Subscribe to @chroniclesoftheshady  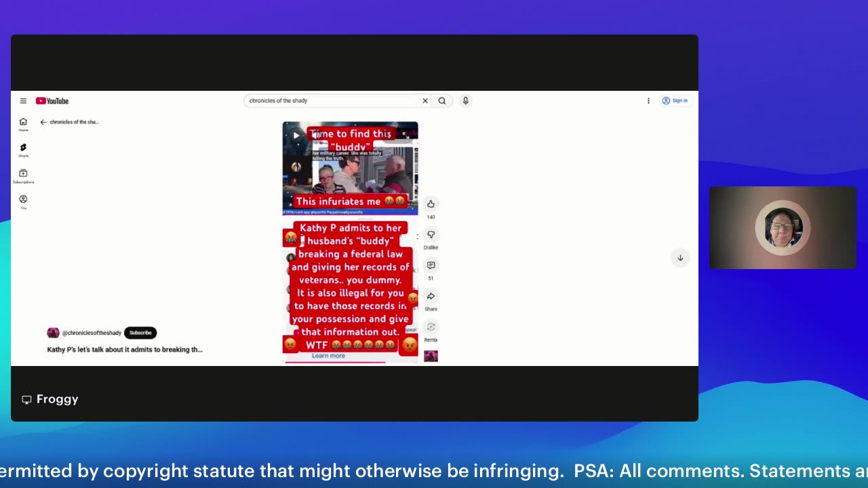[140, 333]
